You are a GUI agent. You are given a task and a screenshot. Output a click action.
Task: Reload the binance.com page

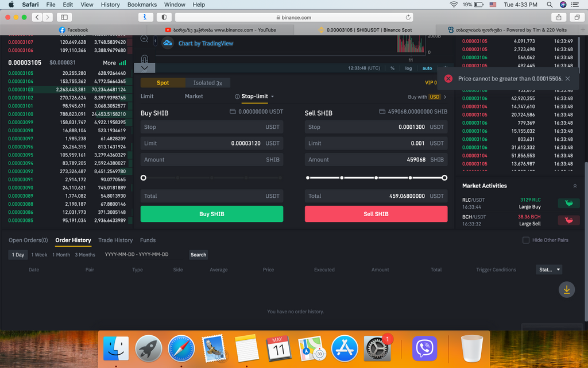(x=408, y=17)
